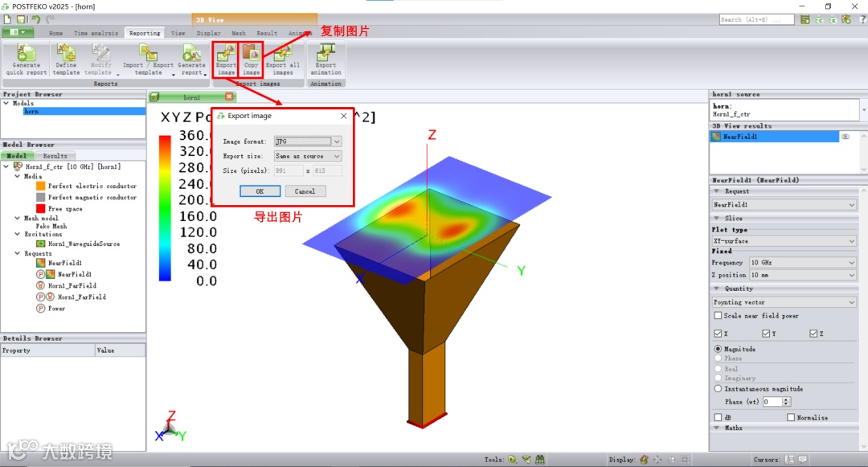Select Perfect electric conductor orange swatch

40,186
